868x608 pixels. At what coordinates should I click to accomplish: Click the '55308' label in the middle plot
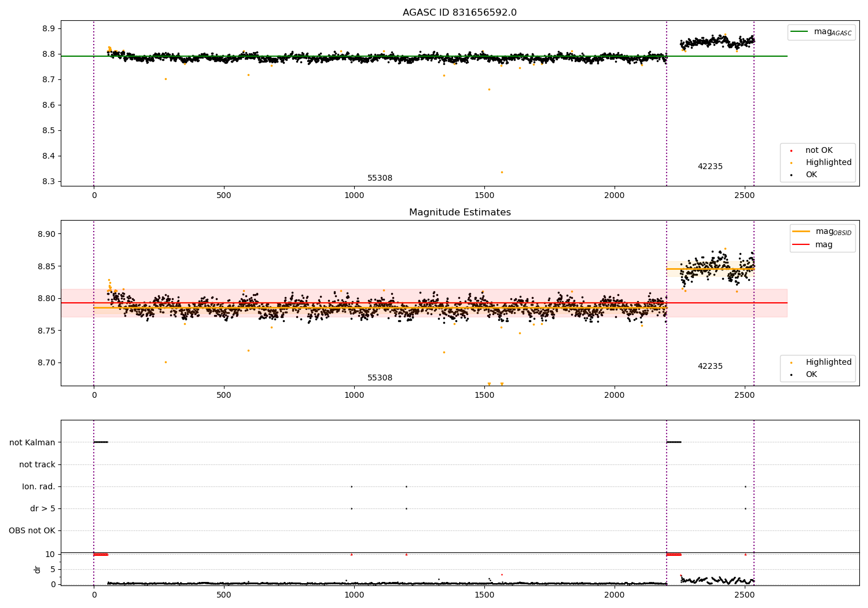(x=380, y=378)
